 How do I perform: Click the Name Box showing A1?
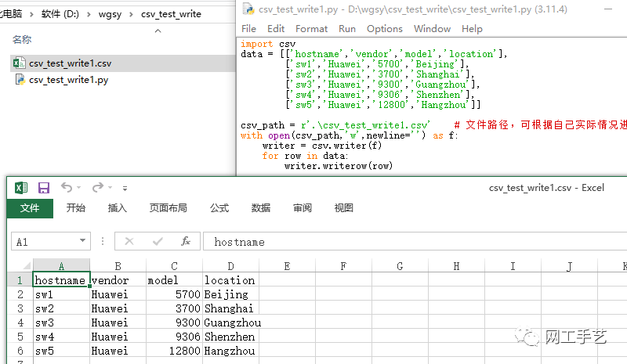[x=51, y=241]
